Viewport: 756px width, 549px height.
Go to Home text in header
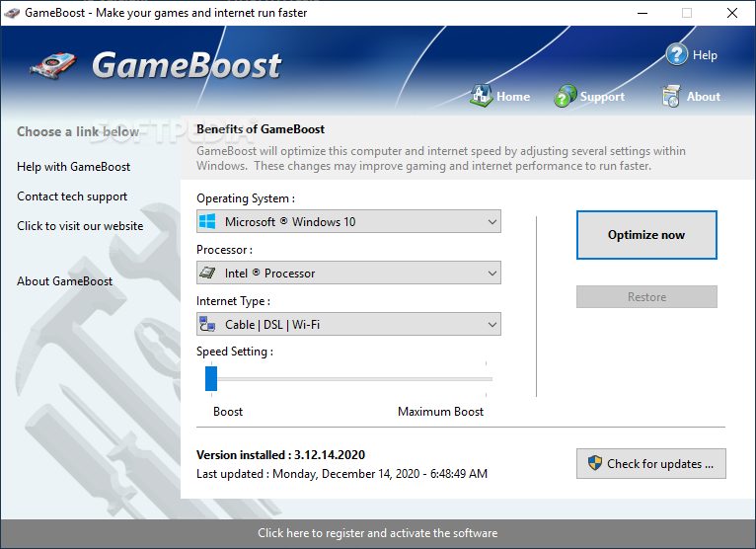pos(513,97)
